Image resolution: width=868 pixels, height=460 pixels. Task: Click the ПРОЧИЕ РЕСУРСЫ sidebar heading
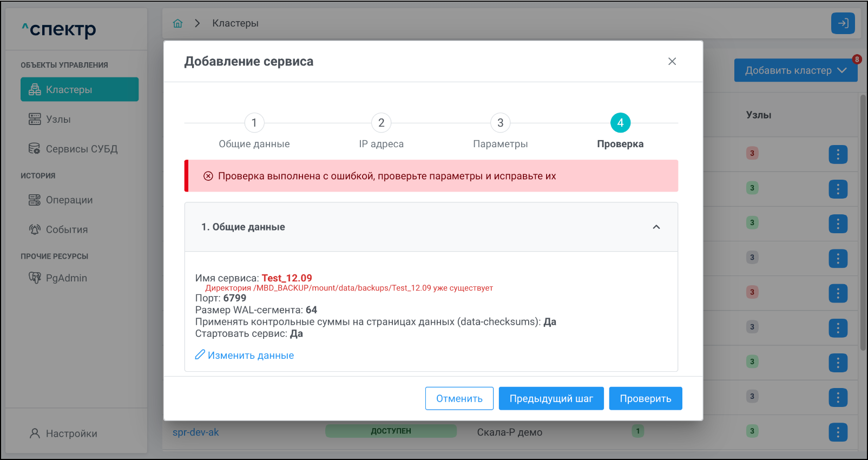[x=55, y=256]
